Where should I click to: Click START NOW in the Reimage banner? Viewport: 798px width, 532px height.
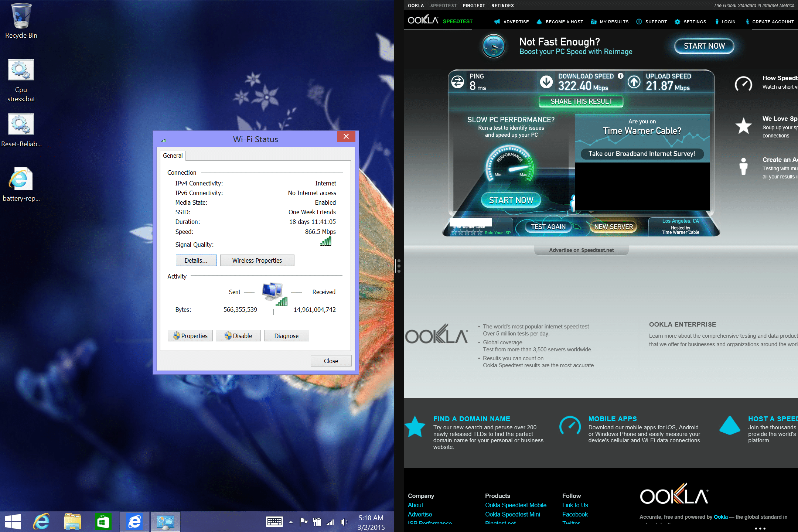point(704,46)
